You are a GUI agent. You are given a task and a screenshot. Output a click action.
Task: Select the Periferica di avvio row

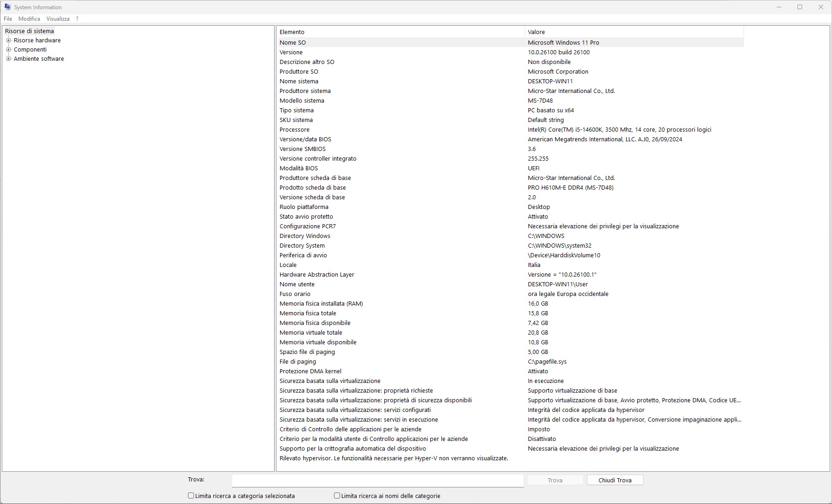510,255
